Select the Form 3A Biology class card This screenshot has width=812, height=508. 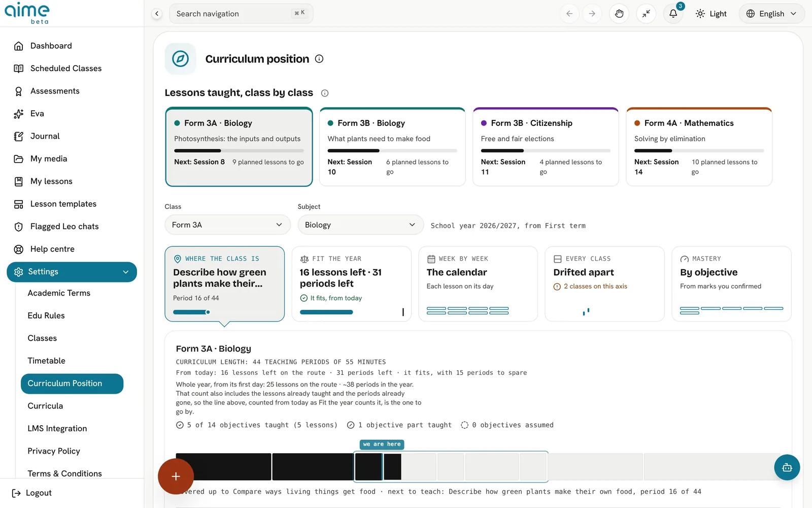tap(239, 147)
